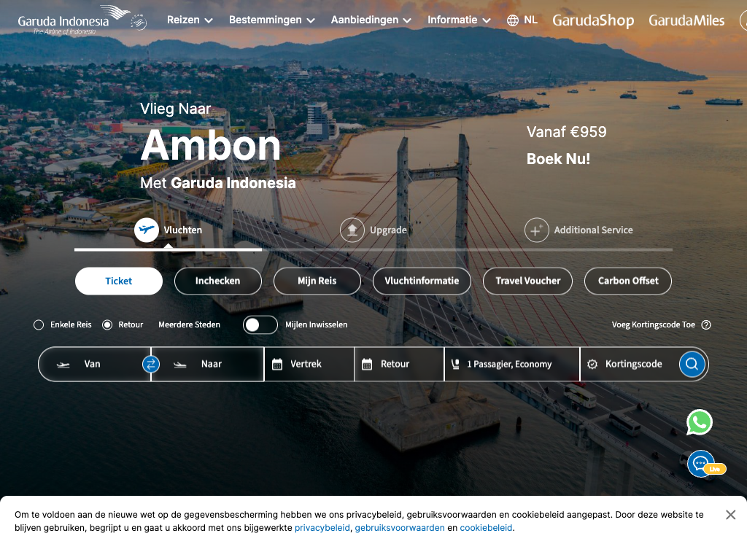Expand the Reizen menu

(x=190, y=20)
